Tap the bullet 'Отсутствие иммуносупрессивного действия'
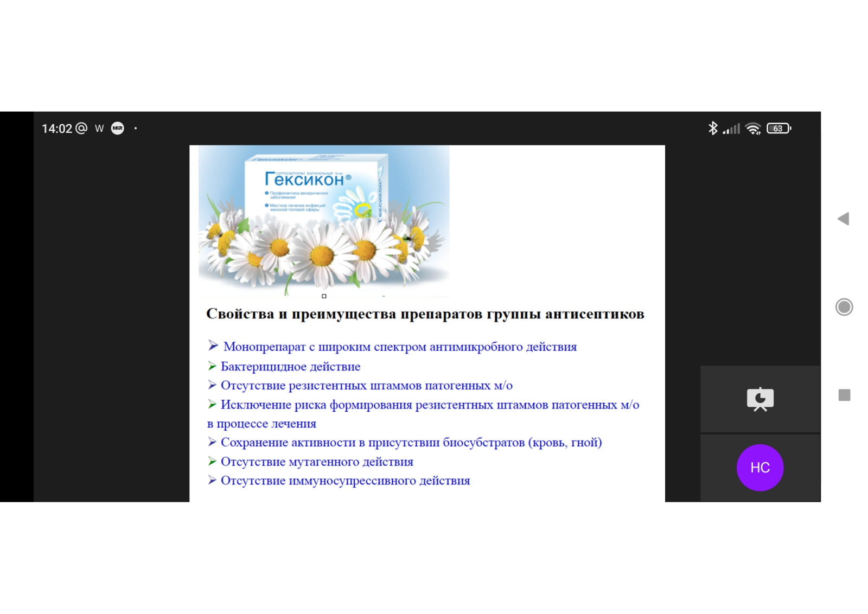This screenshot has height=614, width=868. [x=345, y=481]
